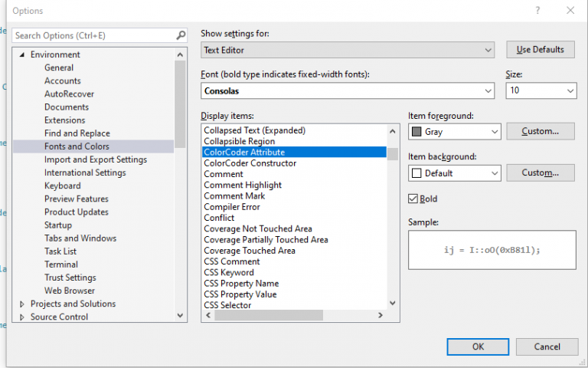The width and height of the screenshot is (588, 368).
Task: Expand Projects and Solutions node
Action: click(22, 304)
